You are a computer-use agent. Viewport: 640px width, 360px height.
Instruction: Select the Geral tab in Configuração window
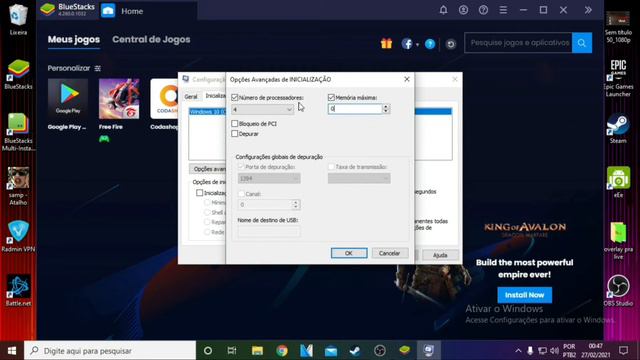pyautogui.click(x=191, y=97)
